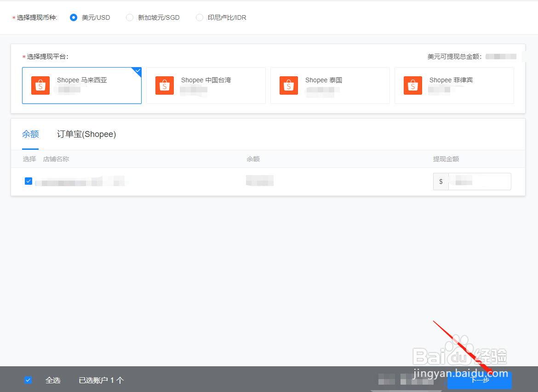The height and width of the screenshot is (392, 538).
Task: Click the 选择 column header
Action: tap(29, 159)
